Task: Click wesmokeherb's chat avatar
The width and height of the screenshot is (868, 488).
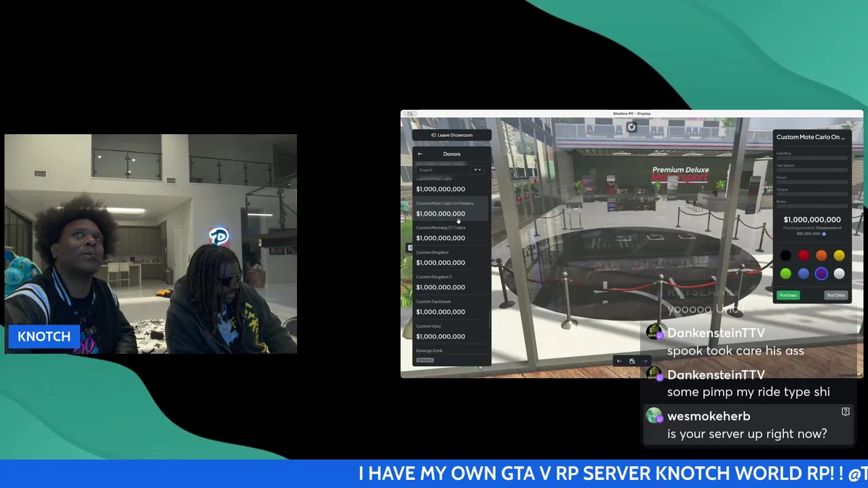Action: [x=654, y=416]
